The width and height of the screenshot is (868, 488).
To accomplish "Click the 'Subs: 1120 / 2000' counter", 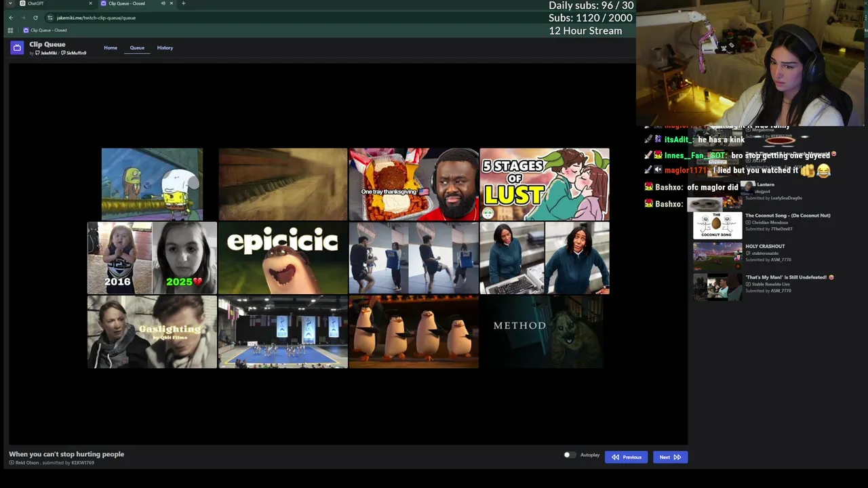I will point(591,18).
